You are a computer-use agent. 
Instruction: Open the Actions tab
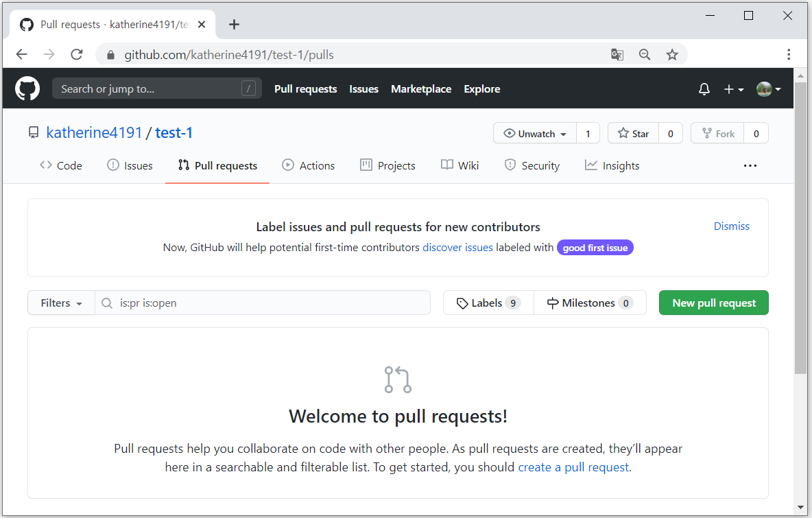pos(308,166)
